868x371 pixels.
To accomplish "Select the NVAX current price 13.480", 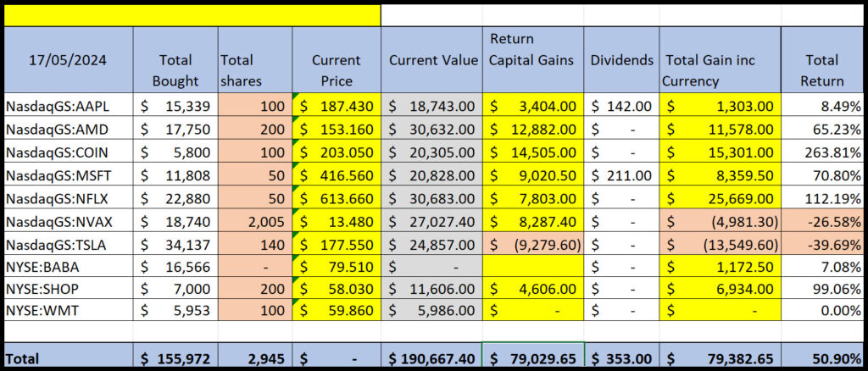I will pos(336,220).
